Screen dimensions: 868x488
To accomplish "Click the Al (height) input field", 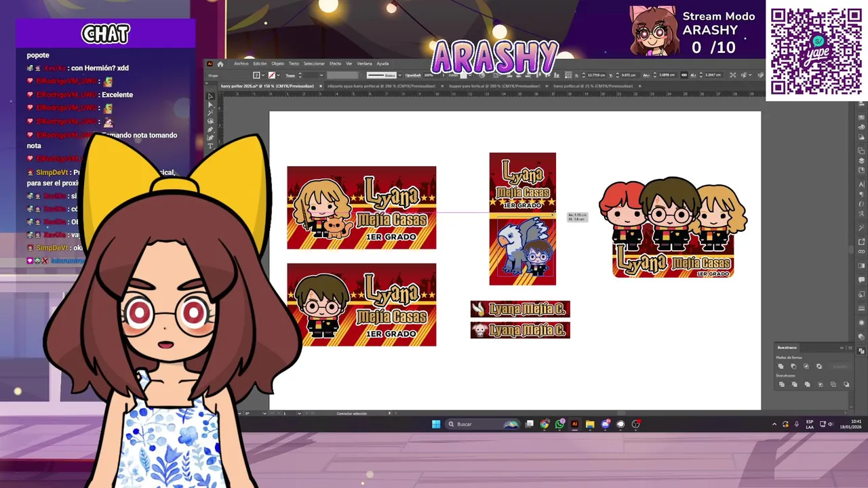I will point(713,75).
